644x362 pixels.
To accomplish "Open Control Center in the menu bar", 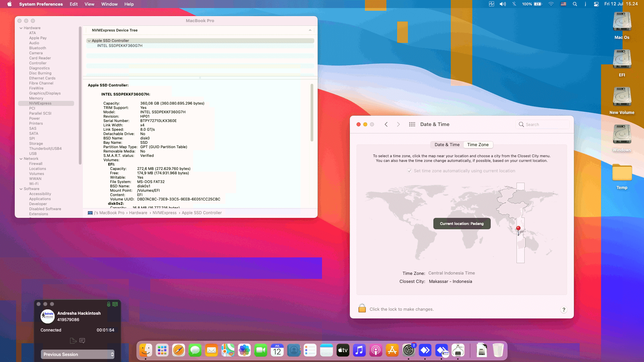I will coord(596,4).
